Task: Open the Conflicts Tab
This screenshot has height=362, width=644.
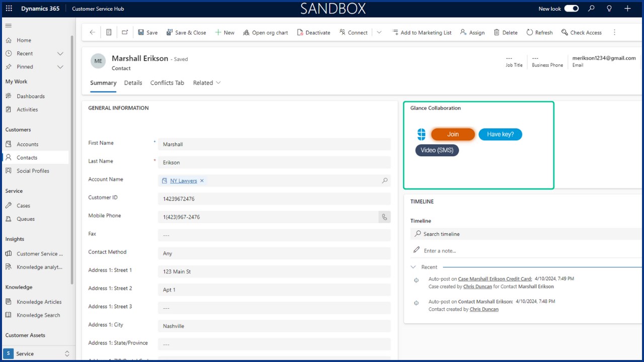Action: point(167,83)
